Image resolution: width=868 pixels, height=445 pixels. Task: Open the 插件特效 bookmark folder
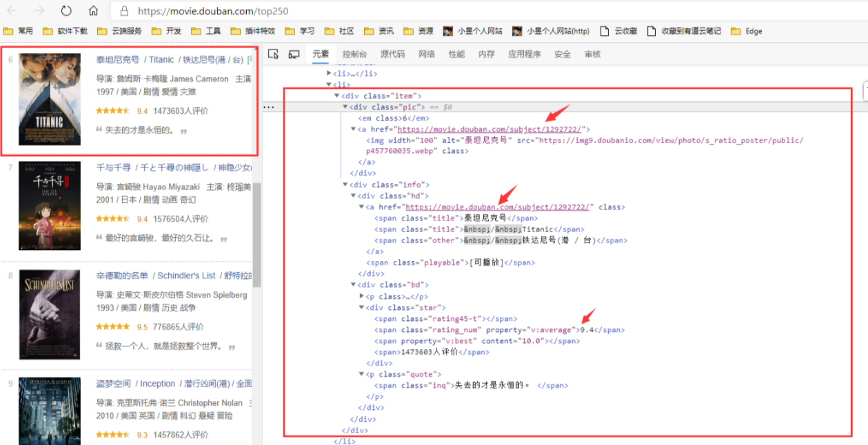point(253,31)
